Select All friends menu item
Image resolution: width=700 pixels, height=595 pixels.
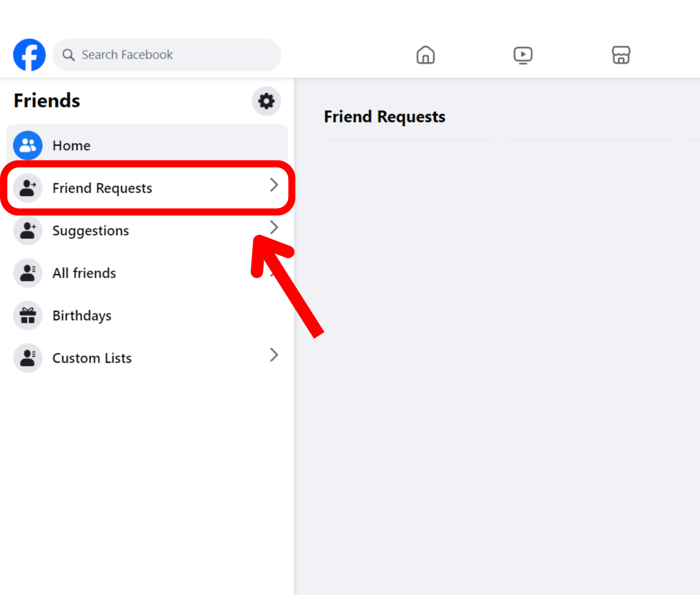pos(84,273)
